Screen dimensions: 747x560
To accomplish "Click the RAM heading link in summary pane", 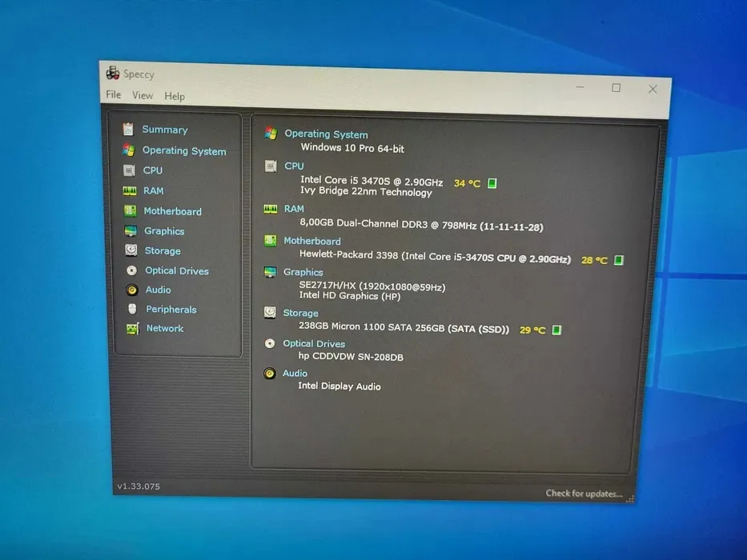I will point(294,209).
